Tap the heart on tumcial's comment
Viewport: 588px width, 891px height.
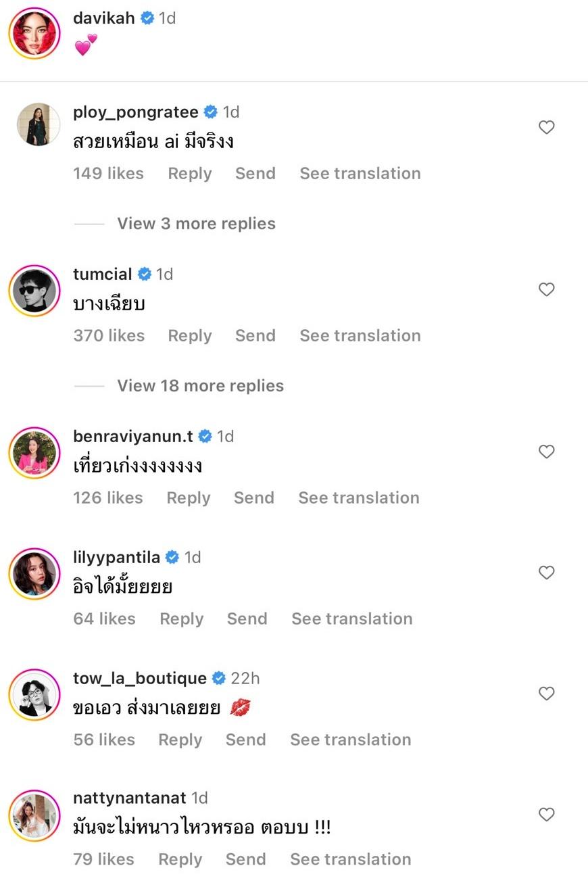point(546,289)
